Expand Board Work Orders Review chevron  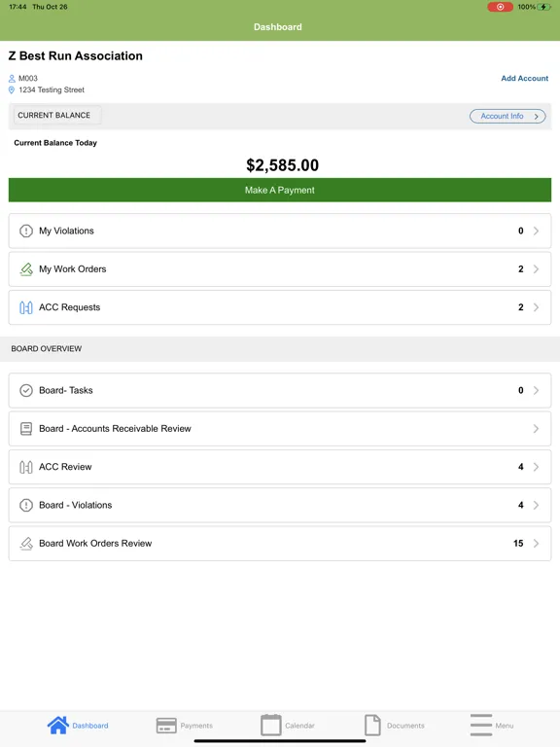pyautogui.click(x=536, y=544)
